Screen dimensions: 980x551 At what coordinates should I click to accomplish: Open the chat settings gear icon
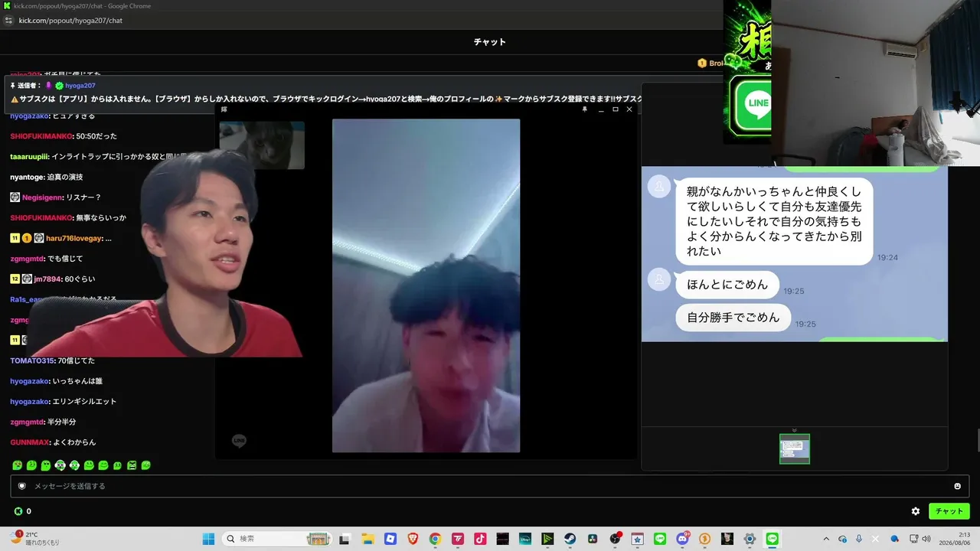(x=916, y=511)
